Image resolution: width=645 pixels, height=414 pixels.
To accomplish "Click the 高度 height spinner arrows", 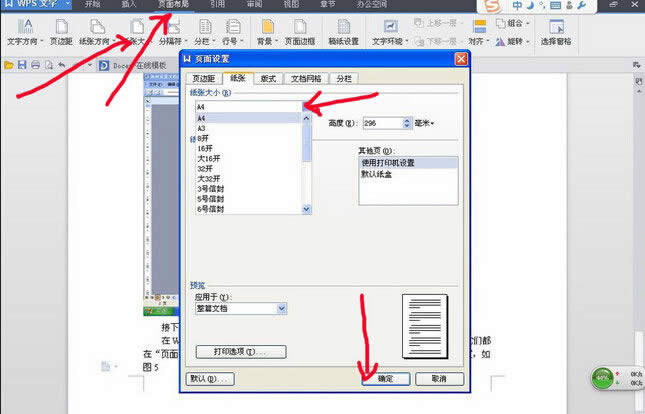I will 407,123.
